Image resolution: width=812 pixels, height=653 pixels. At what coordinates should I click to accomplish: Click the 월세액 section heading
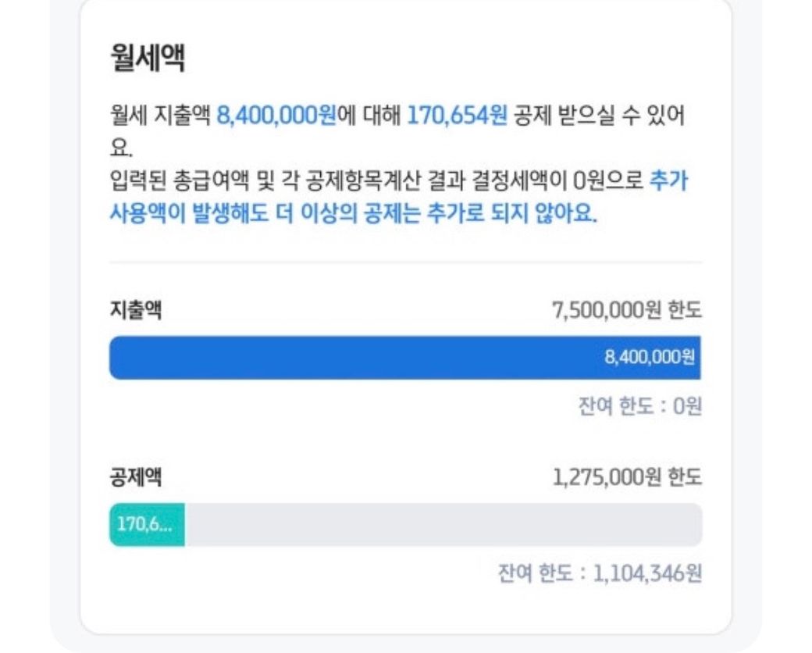(147, 59)
